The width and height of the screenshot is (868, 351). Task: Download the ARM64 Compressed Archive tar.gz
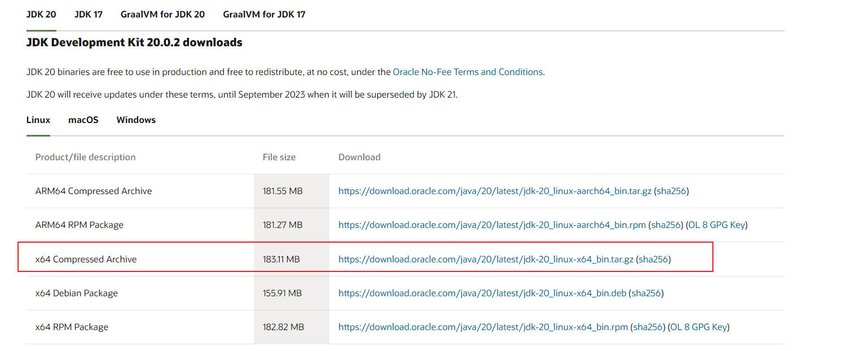(x=491, y=191)
